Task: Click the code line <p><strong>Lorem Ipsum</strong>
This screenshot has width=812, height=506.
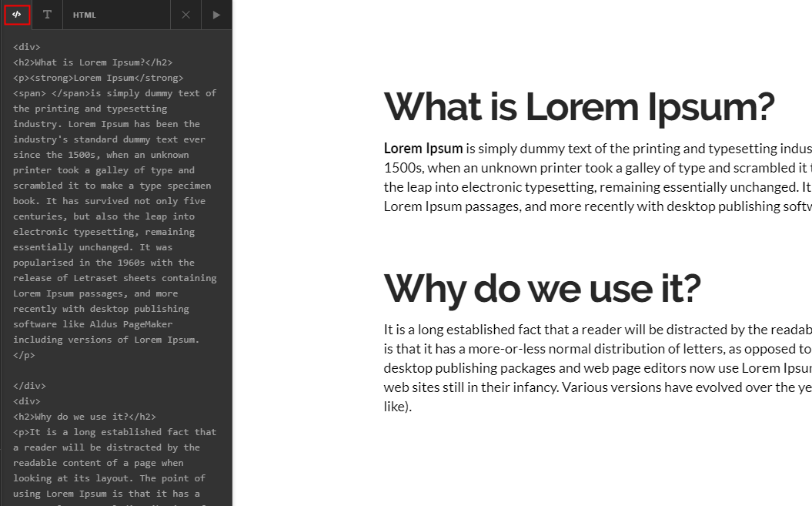Action: [x=99, y=78]
